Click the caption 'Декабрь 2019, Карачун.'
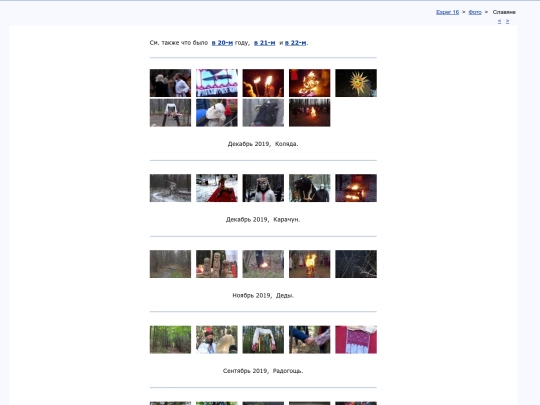 pyautogui.click(x=263, y=219)
